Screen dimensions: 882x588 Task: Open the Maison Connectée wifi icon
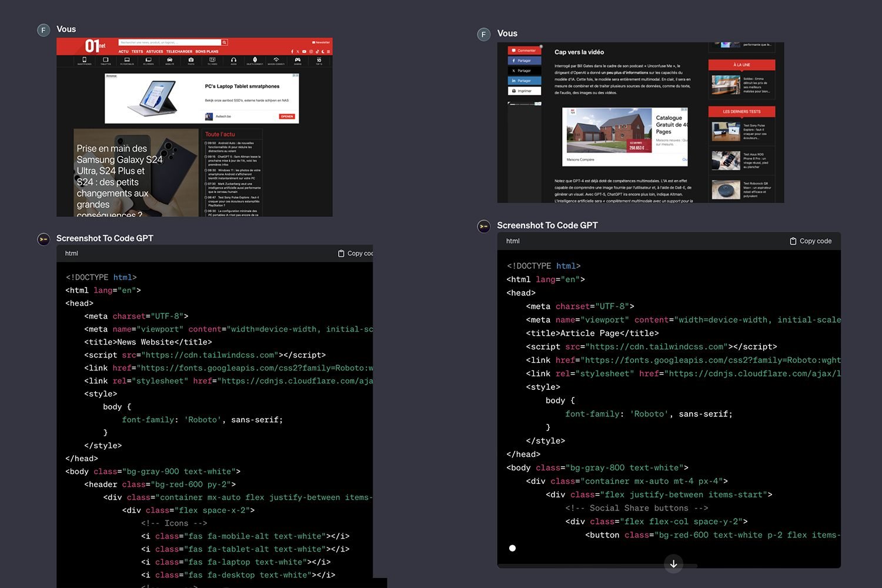[276, 61]
